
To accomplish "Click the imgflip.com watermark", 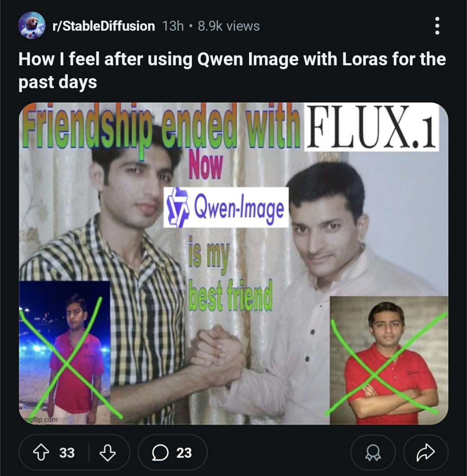I will pos(40,420).
